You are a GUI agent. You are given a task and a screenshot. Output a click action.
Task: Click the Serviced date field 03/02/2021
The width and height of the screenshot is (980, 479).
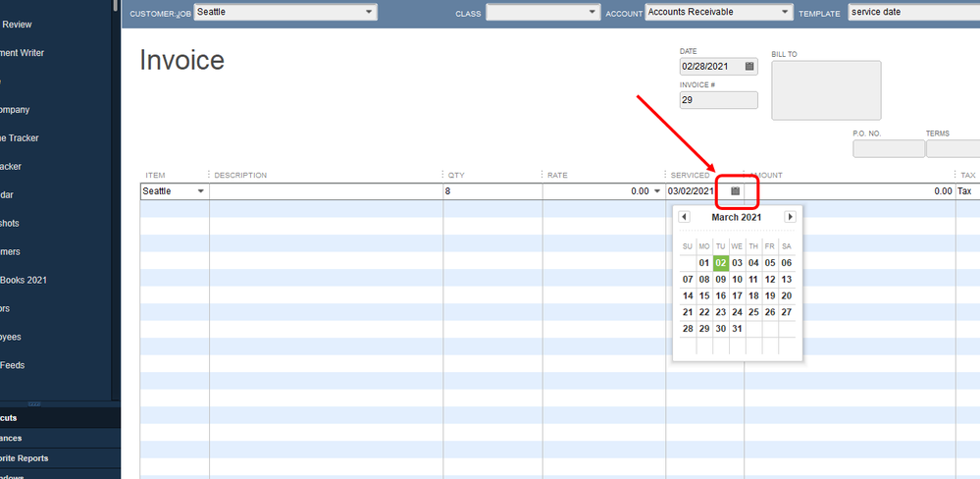coord(691,191)
